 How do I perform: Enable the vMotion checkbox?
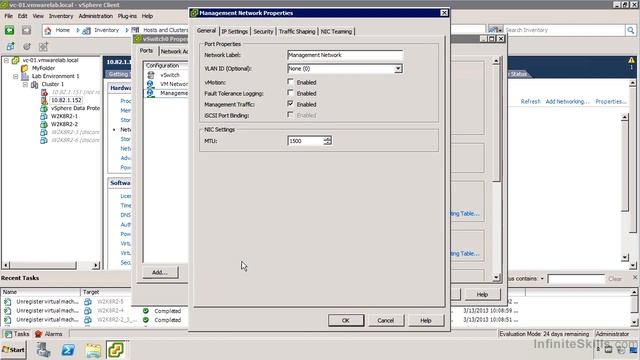(290, 82)
